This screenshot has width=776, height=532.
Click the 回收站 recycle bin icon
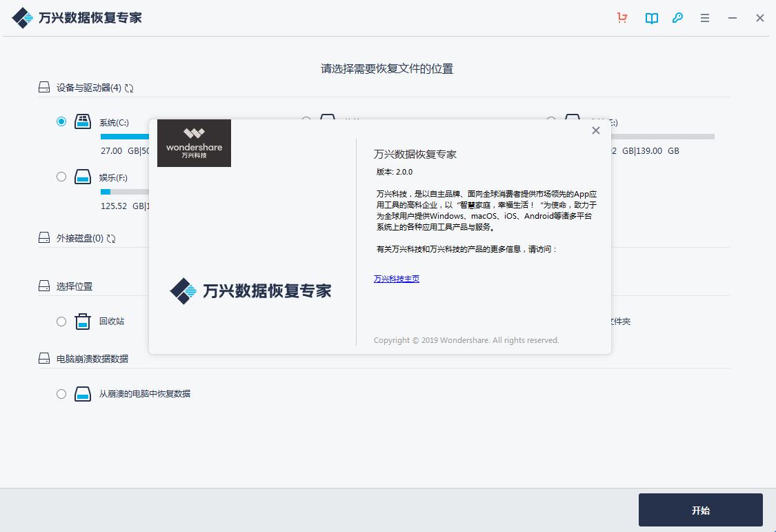point(83,321)
